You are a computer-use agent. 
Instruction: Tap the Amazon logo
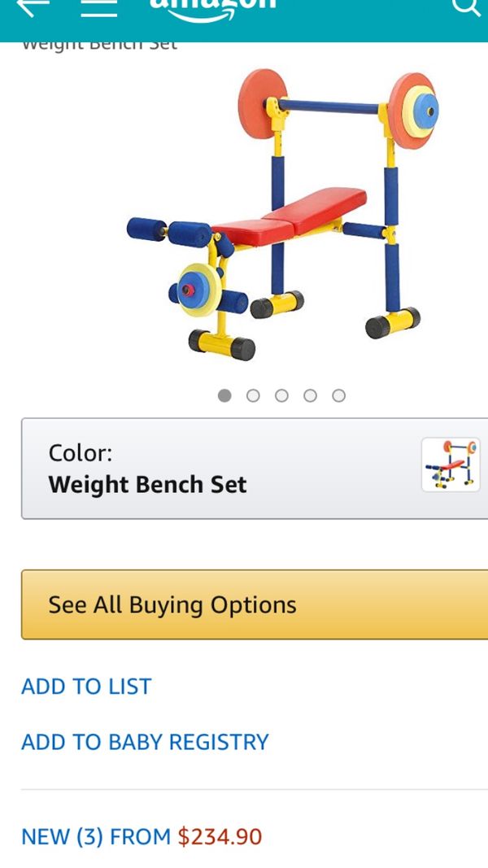click(212, 8)
